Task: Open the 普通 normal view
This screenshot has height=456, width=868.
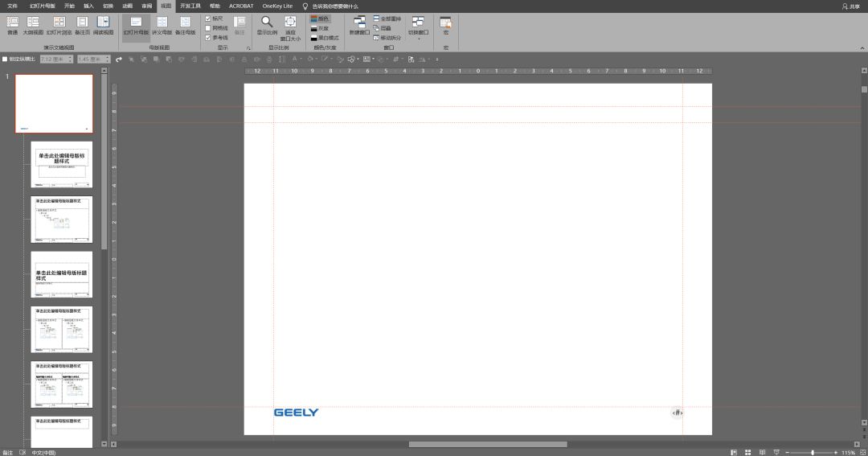Action: [x=12, y=25]
